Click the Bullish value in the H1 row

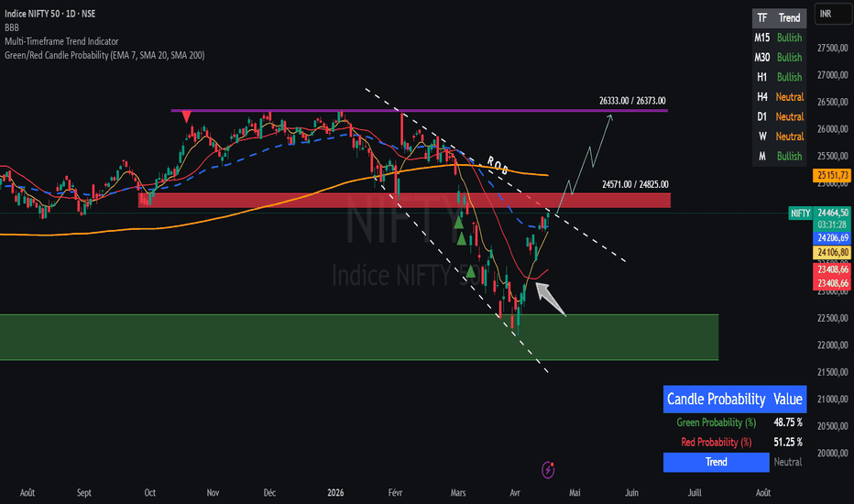coord(789,77)
